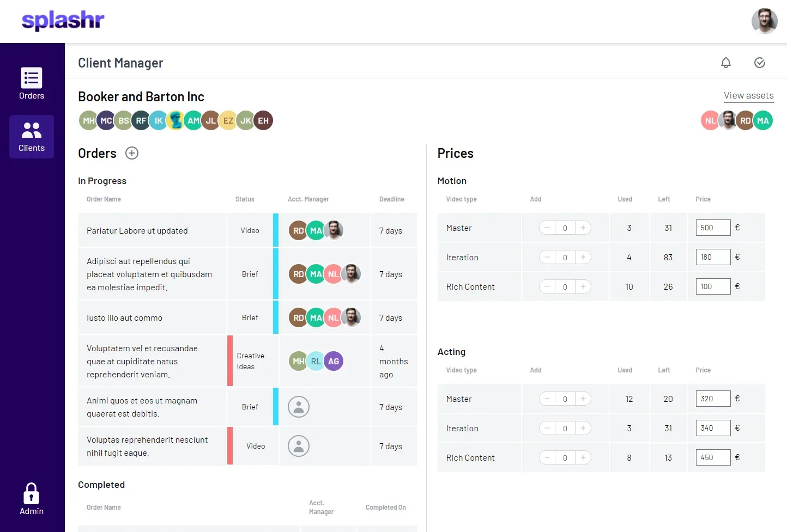Assign manager to Animi quos order
The height and width of the screenshot is (532, 787).
coord(299,407)
